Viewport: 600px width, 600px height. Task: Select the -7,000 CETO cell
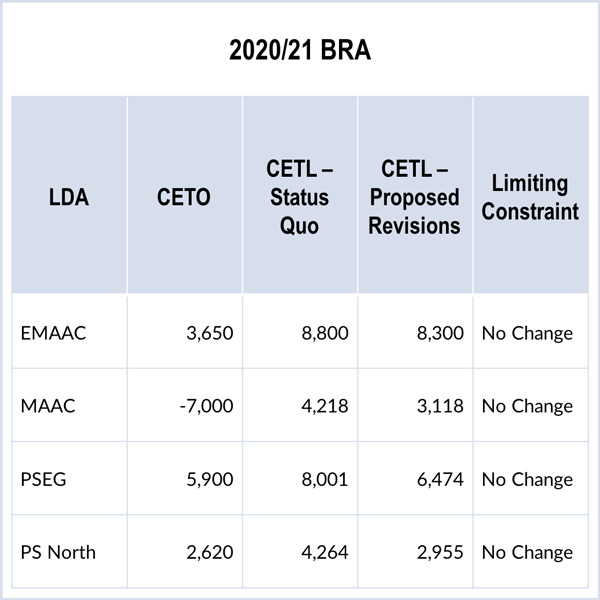click(x=204, y=406)
